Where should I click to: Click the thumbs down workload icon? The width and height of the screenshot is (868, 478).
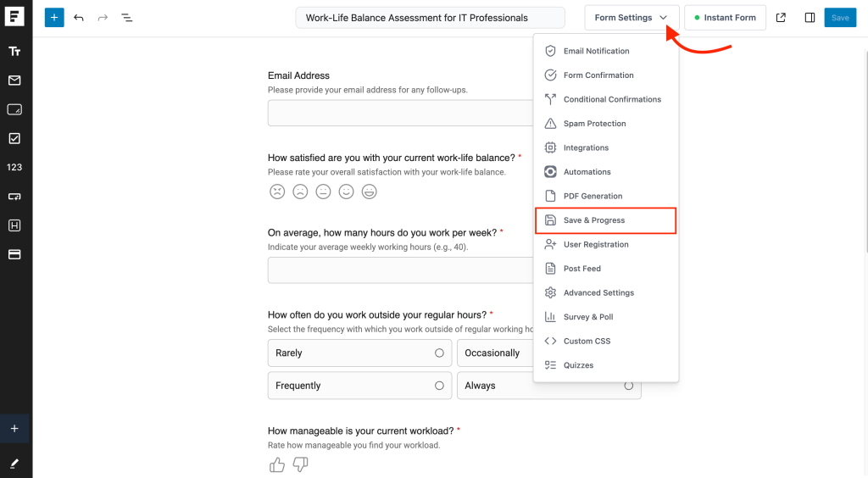(x=301, y=464)
